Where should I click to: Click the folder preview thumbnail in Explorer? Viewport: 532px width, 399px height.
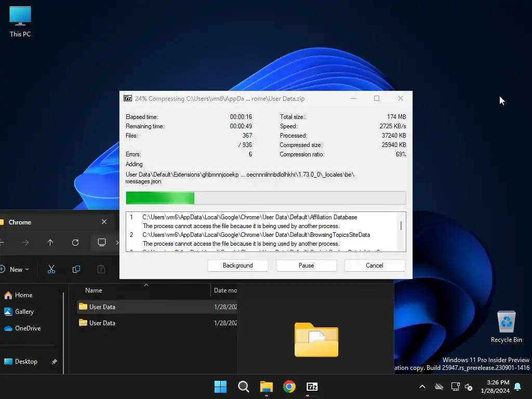click(316, 340)
